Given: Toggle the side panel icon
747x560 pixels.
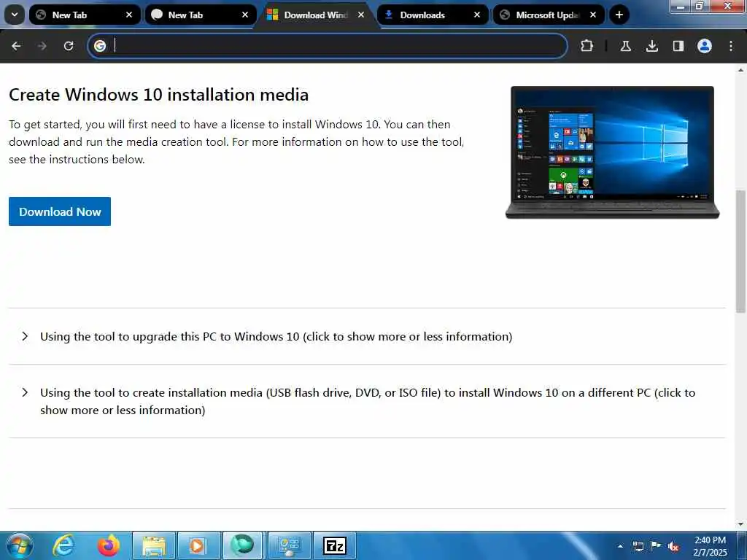Looking at the screenshot, I should click(678, 46).
